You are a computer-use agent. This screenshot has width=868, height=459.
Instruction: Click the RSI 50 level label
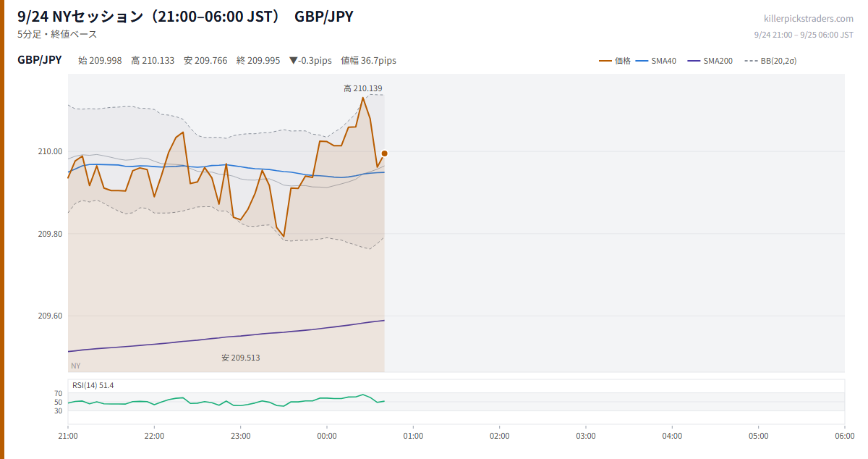coord(58,402)
